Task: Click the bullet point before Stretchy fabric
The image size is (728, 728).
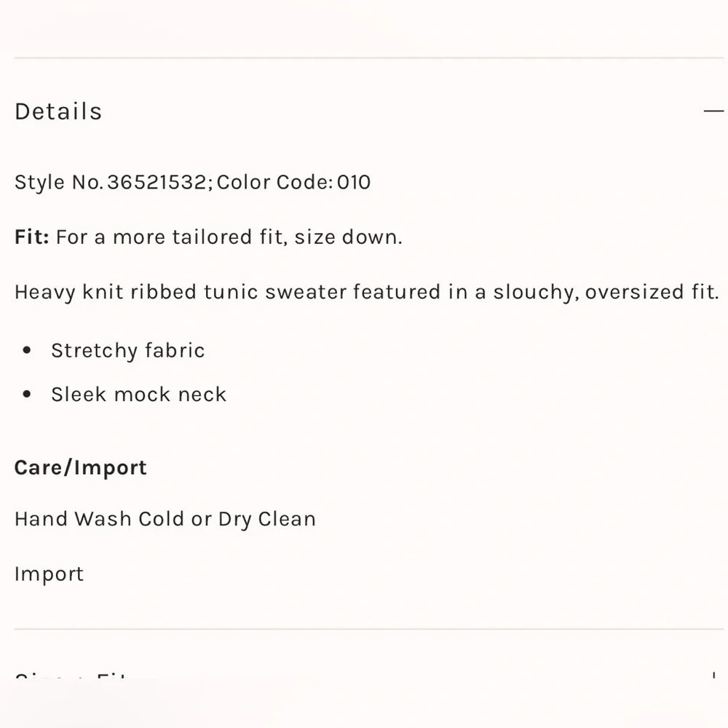Action: coord(27,351)
